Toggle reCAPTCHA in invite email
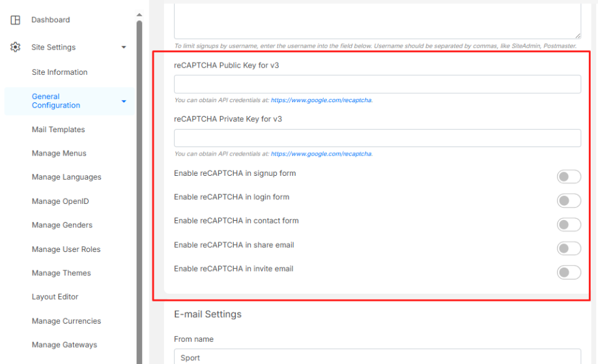 tap(568, 272)
